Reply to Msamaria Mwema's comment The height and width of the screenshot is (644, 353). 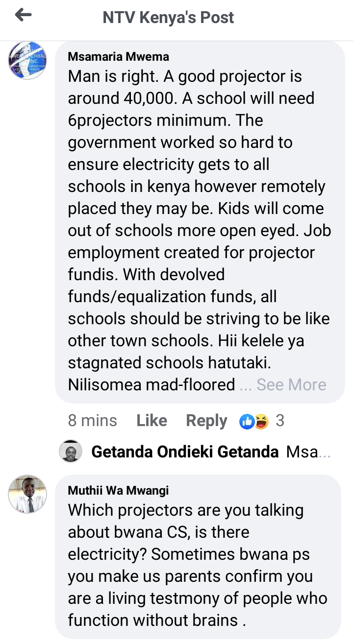206,421
